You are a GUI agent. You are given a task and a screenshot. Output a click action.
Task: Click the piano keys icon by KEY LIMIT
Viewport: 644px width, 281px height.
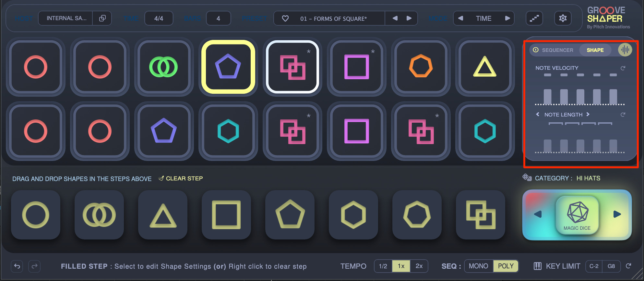pyautogui.click(x=537, y=266)
